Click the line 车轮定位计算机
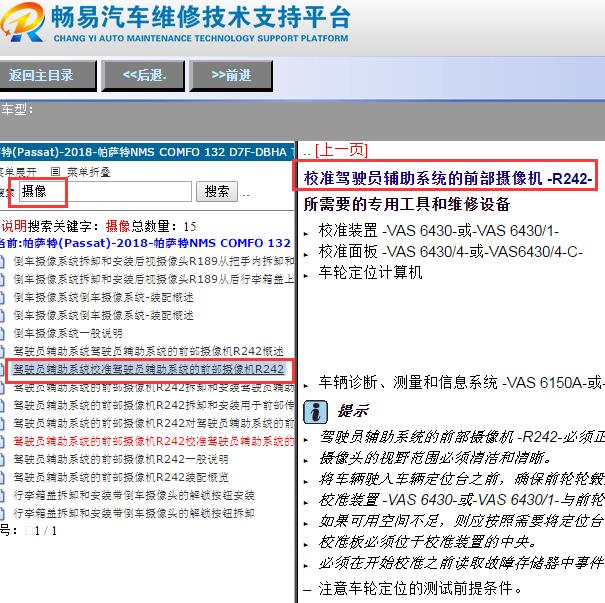This screenshot has width=605, height=603. click(x=370, y=272)
